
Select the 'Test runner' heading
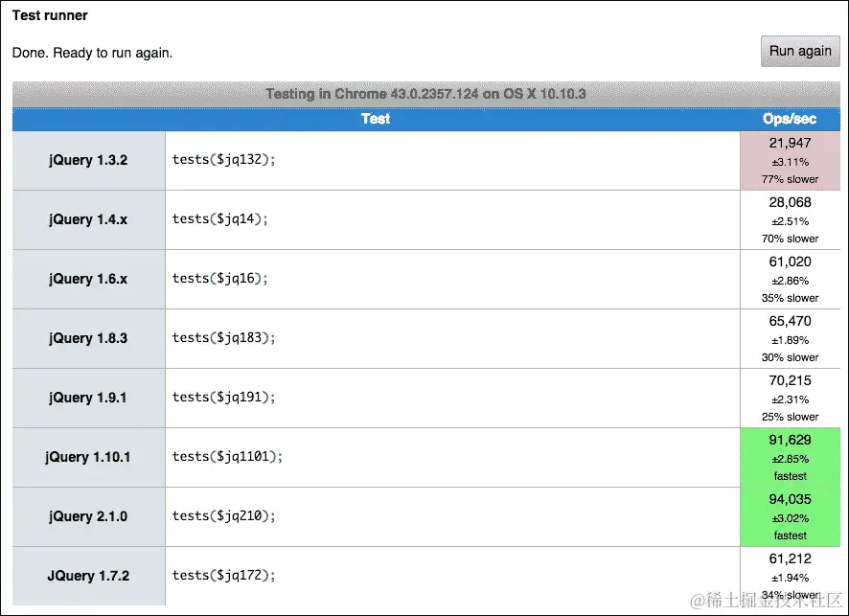50,15
